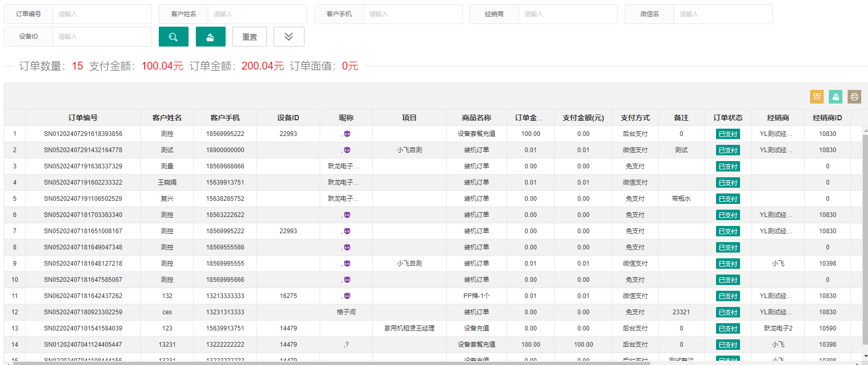Click the 订单状态 column header
868x365 pixels.
pyautogui.click(x=728, y=118)
